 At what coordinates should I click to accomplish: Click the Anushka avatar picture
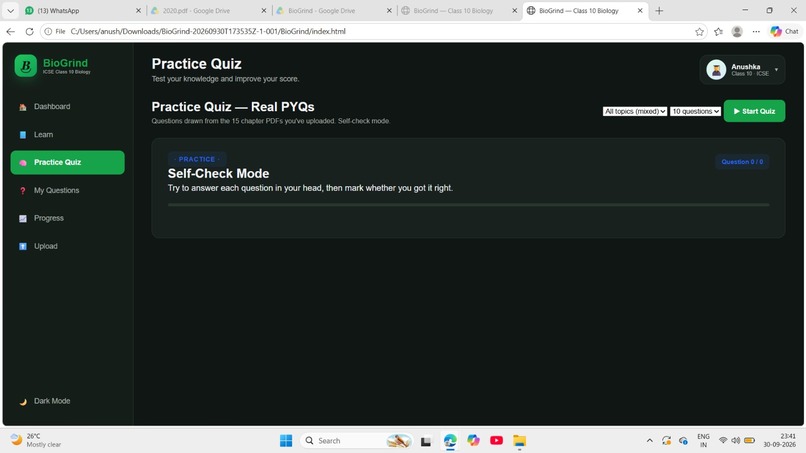[x=716, y=69]
